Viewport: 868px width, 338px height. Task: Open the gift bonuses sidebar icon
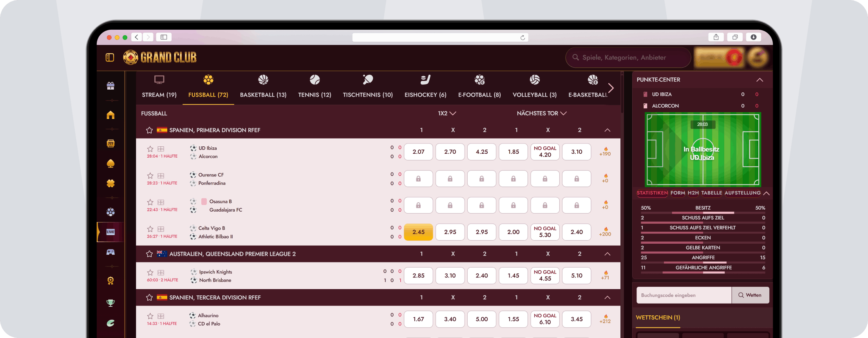[x=110, y=86]
